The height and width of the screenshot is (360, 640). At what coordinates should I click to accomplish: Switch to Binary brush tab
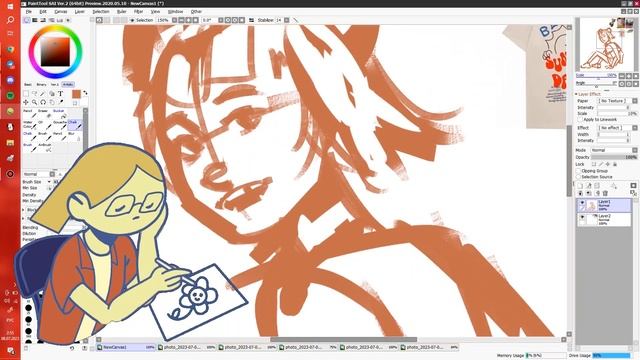(41, 84)
